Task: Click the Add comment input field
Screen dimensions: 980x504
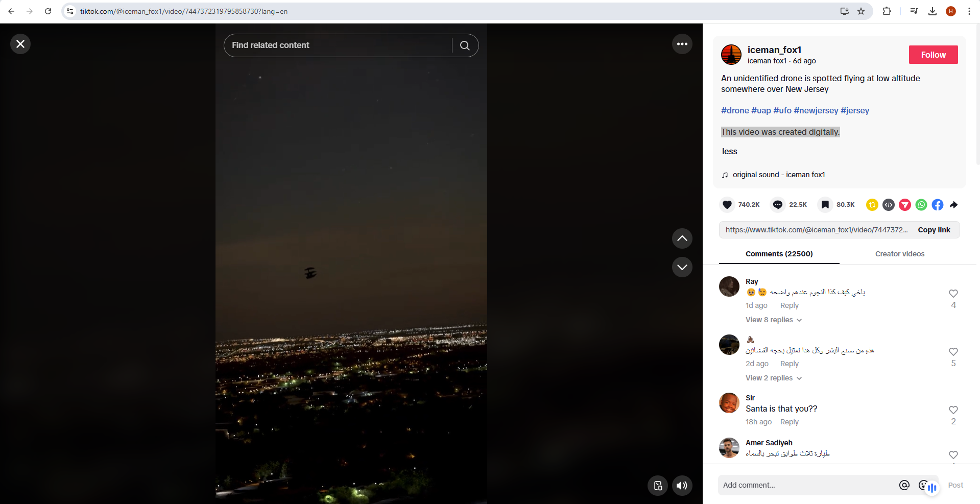Action: click(807, 485)
